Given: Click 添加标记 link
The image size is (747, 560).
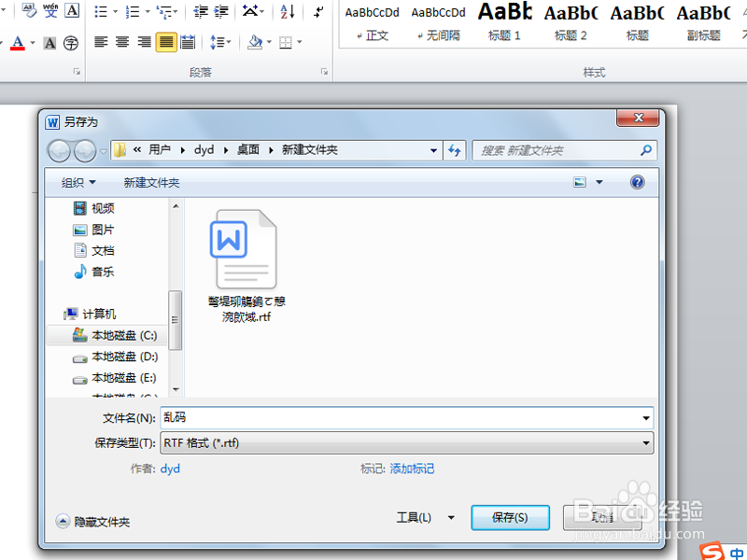Looking at the screenshot, I should coord(412,469).
